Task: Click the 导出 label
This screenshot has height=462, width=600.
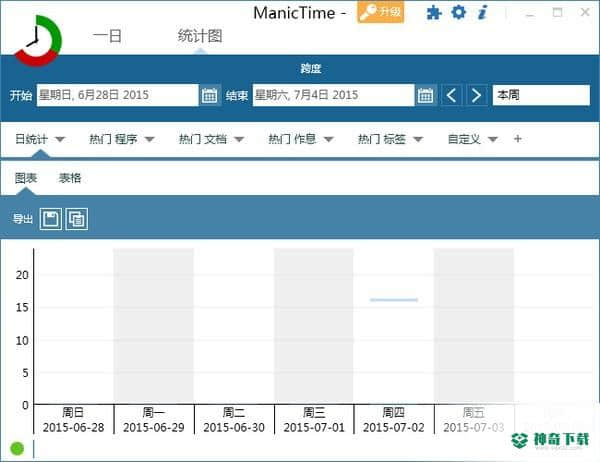Action: 23,219
